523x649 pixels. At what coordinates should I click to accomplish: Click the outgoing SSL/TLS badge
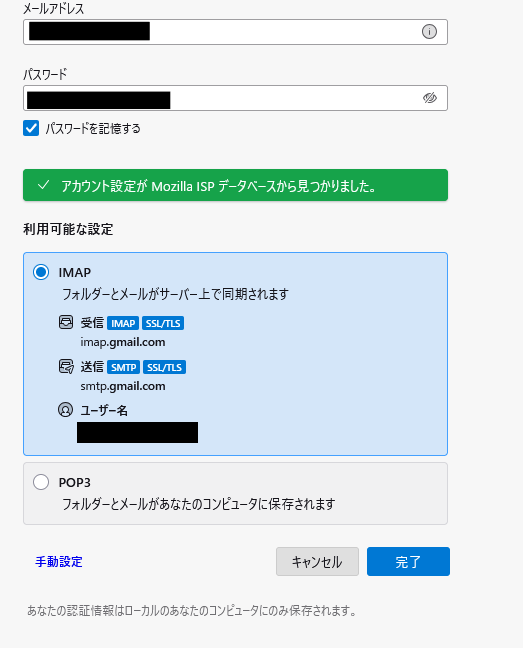(x=164, y=367)
